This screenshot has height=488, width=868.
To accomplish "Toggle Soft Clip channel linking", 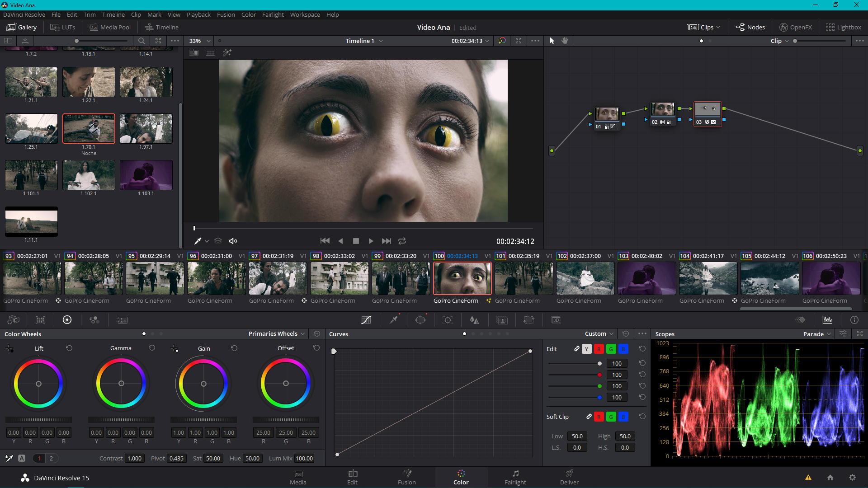I will 589,416.
